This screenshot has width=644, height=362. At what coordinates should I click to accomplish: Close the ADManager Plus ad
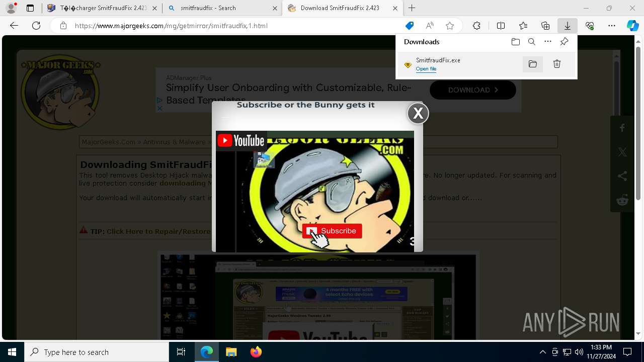[x=159, y=108]
